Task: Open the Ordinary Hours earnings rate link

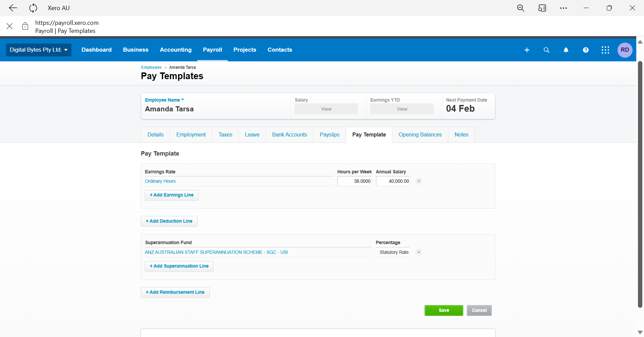Action: (160, 181)
